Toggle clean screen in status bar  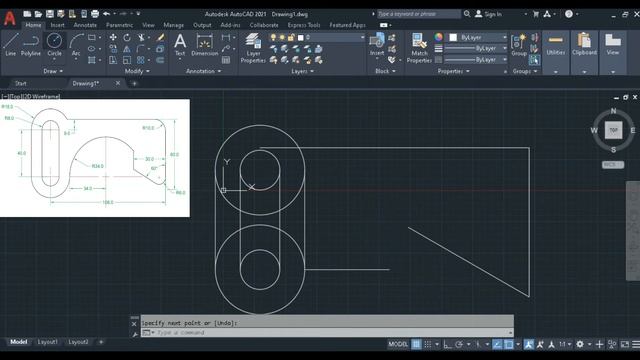point(624,344)
